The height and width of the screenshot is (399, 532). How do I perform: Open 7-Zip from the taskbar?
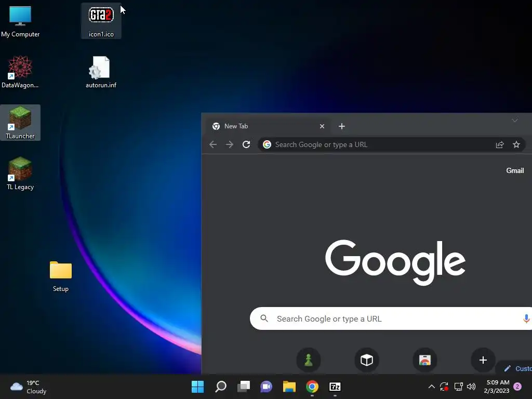[x=335, y=387]
